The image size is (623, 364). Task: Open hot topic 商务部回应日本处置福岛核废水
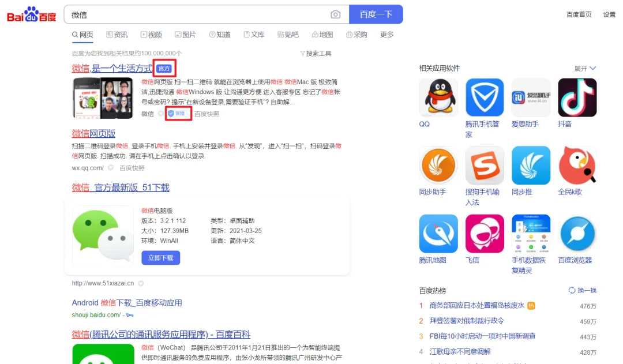(x=477, y=306)
